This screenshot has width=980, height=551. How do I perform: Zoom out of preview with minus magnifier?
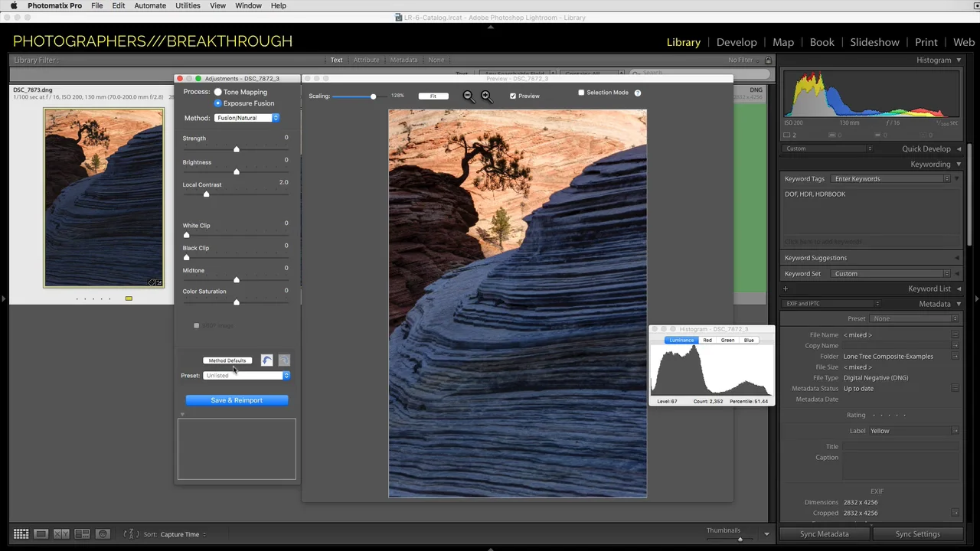(x=468, y=96)
